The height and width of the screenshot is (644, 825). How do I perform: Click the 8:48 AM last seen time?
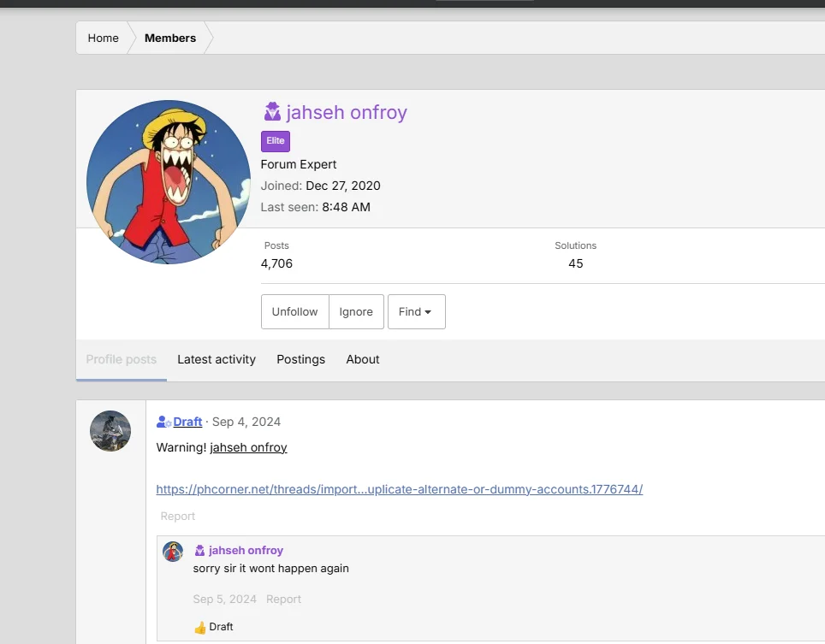click(347, 207)
